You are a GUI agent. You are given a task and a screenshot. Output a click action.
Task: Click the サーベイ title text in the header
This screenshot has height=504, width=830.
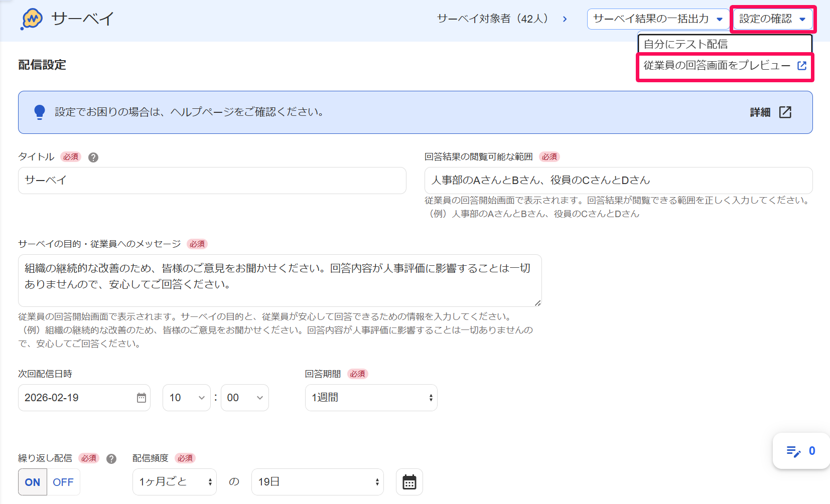coord(82,19)
